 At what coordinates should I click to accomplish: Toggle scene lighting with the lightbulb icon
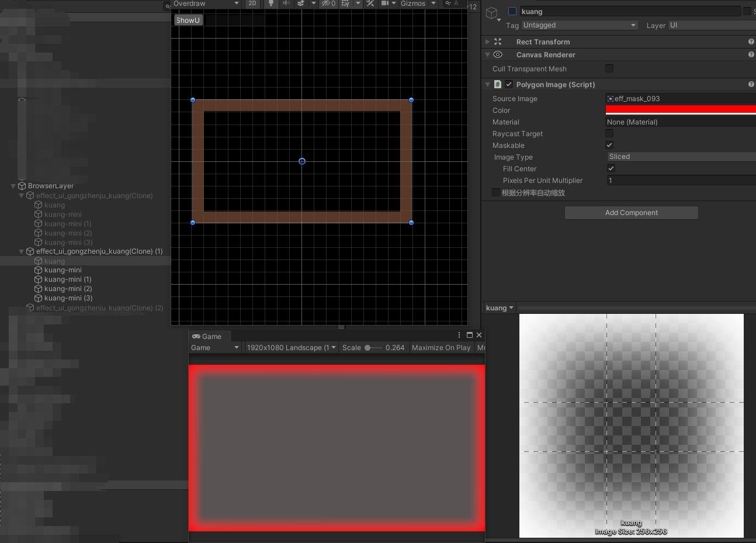[x=271, y=4]
